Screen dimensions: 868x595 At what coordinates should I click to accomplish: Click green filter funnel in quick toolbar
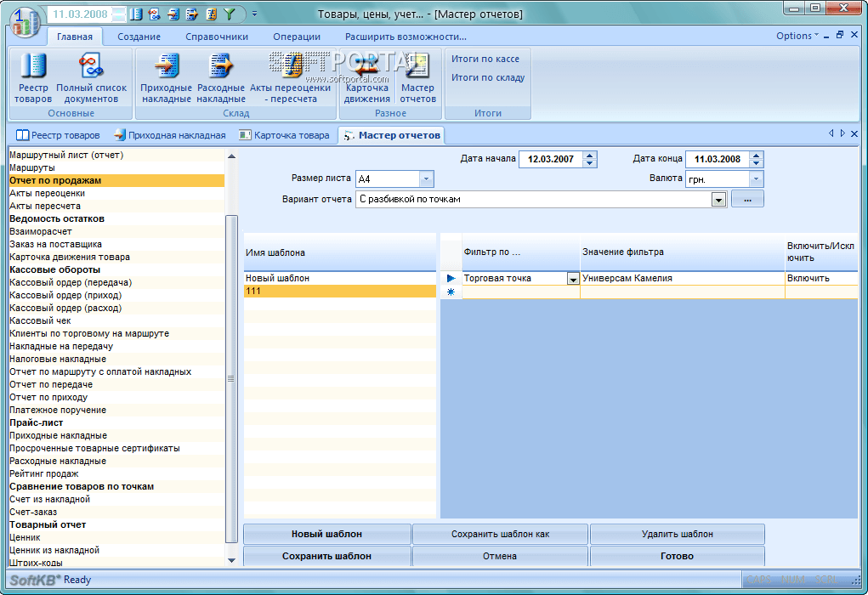tap(229, 14)
